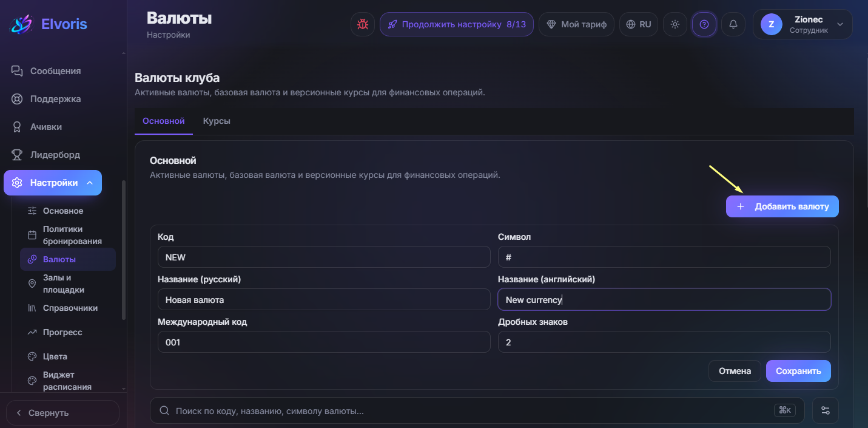Collapse sidebar with Свернуть

point(62,413)
